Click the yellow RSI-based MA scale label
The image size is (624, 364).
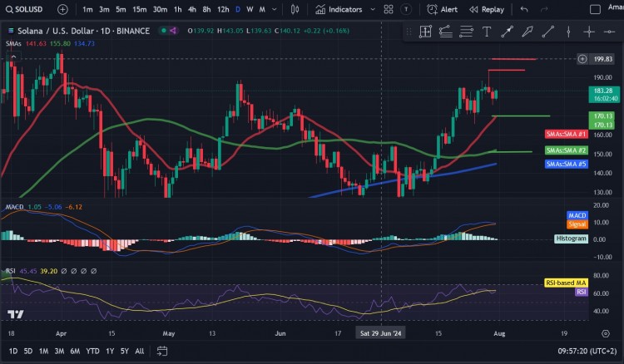click(566, 283)
